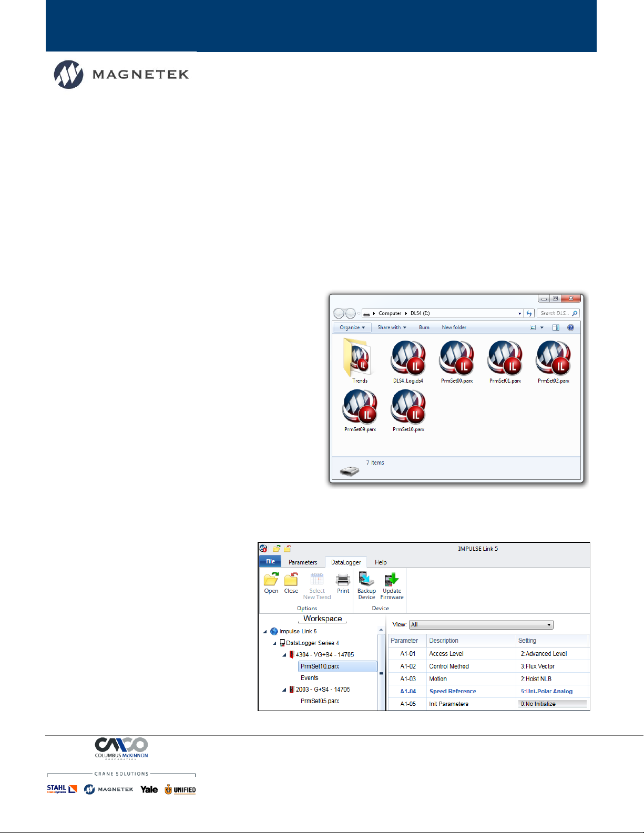Select the PrmSet00.parx file icon
The width and height of the screenshot is (644, 833).
click(x=456, y=358)
